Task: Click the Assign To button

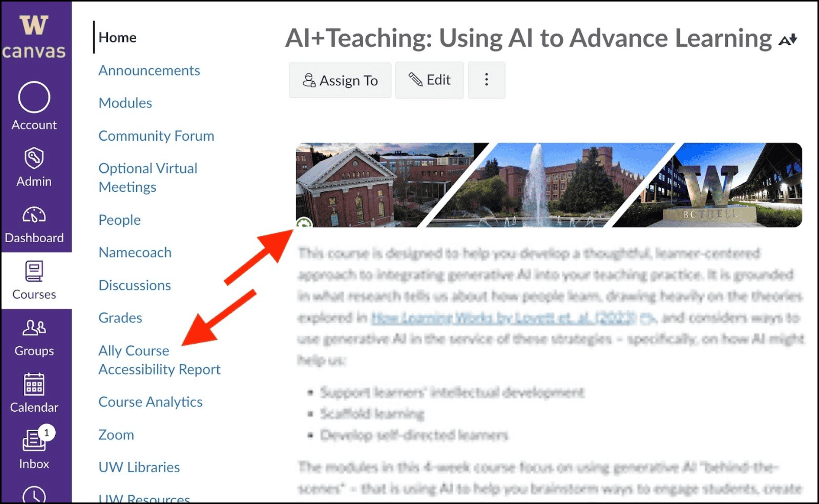Action: tap(340, 80)
